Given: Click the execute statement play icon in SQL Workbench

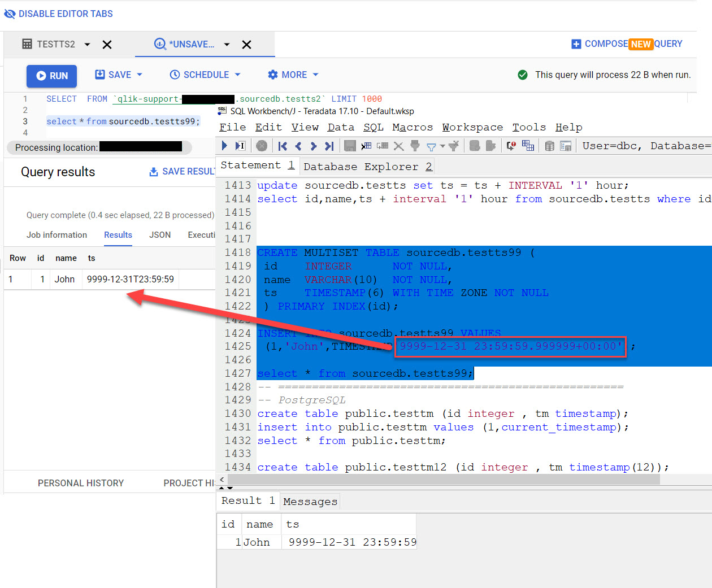Looking at the screenshot, I should click(x=224, y=146).
